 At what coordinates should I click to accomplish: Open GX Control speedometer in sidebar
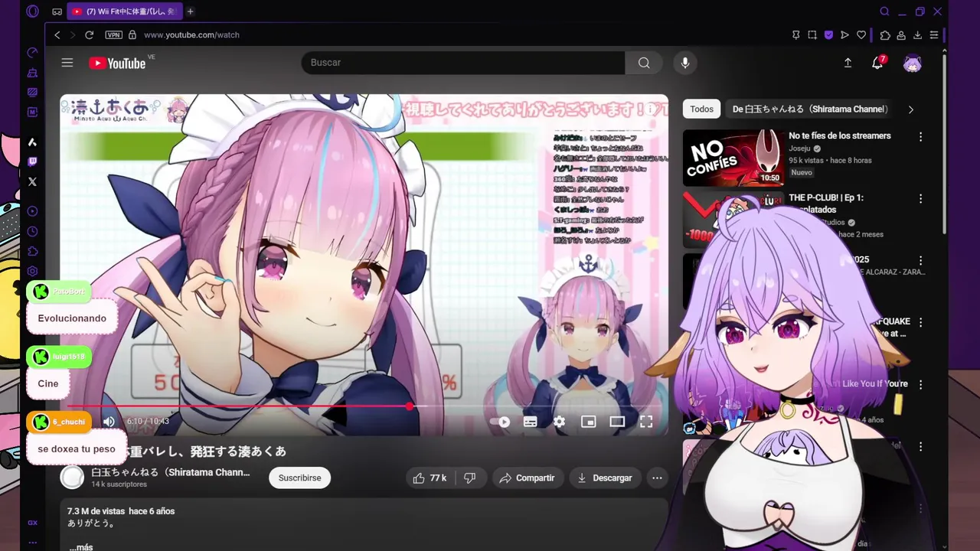(x=32, y=52)
